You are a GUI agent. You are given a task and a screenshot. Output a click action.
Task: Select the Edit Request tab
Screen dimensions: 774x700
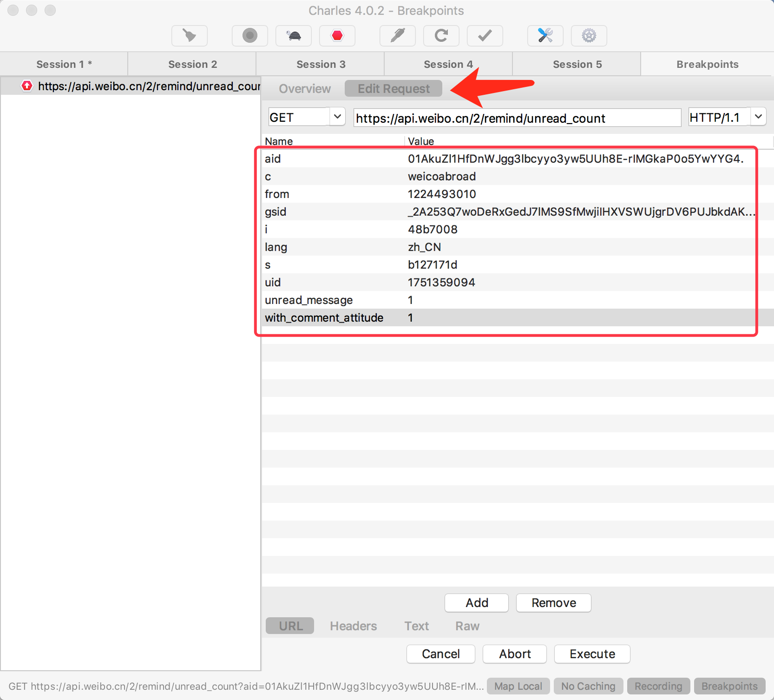394,89
